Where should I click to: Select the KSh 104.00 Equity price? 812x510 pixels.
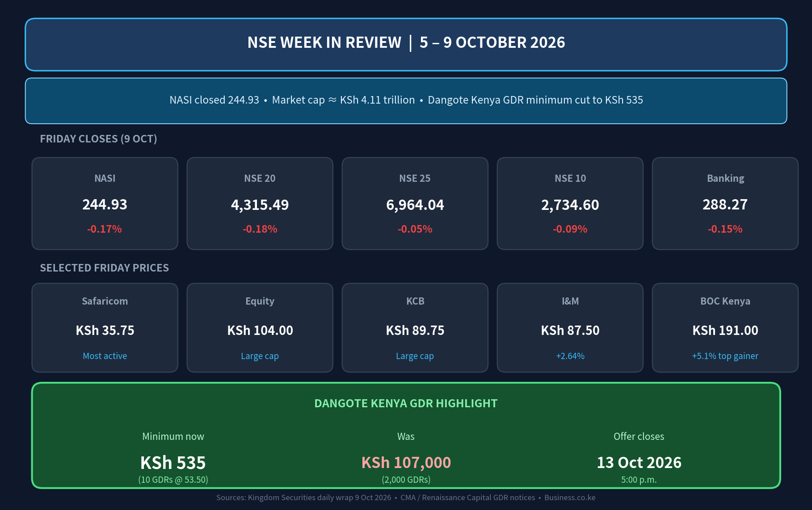click(x=260, y=330)
